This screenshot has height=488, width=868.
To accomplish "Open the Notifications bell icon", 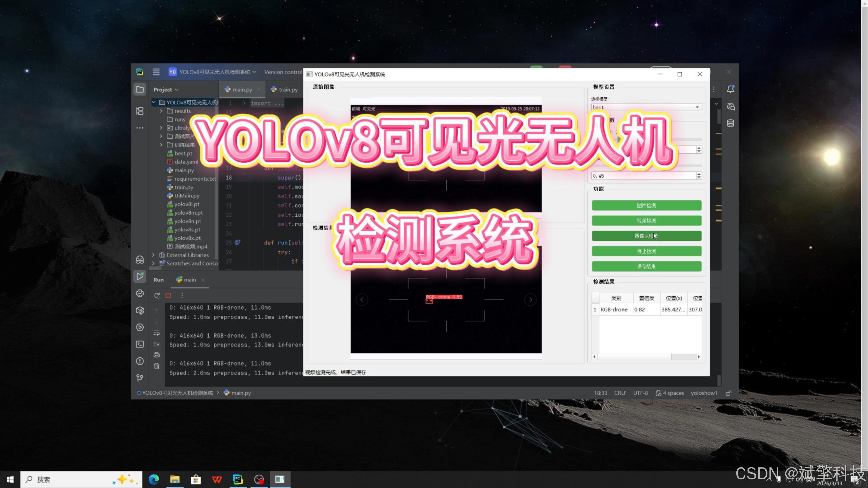I will coord(730,89).
